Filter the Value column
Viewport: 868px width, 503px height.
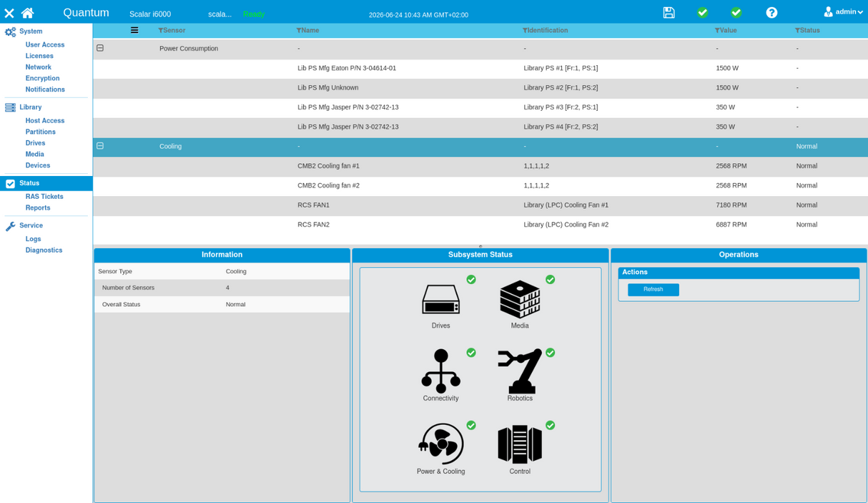[717, 31]
